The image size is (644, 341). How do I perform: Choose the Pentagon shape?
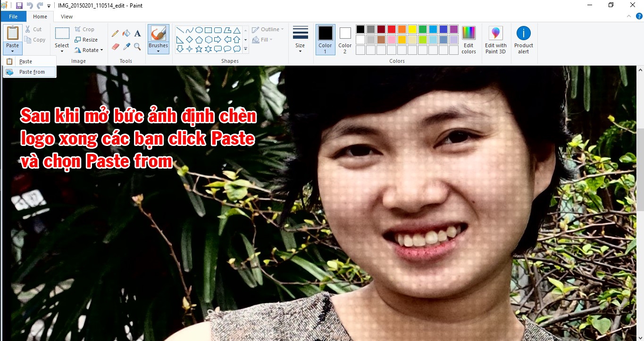coord(199,40)
